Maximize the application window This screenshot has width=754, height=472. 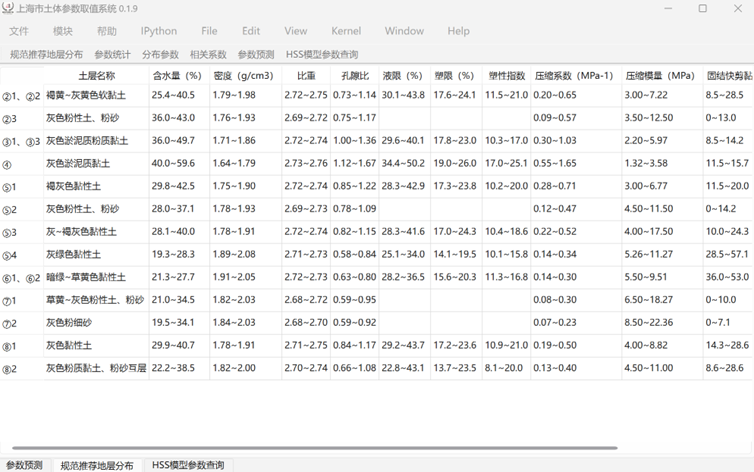702,8
